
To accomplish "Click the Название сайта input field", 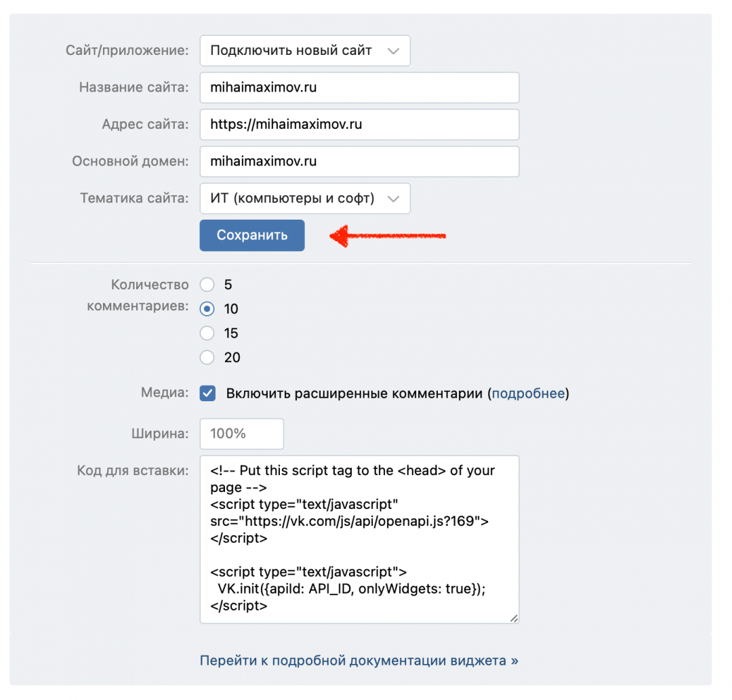I will (x=359, y=88).
